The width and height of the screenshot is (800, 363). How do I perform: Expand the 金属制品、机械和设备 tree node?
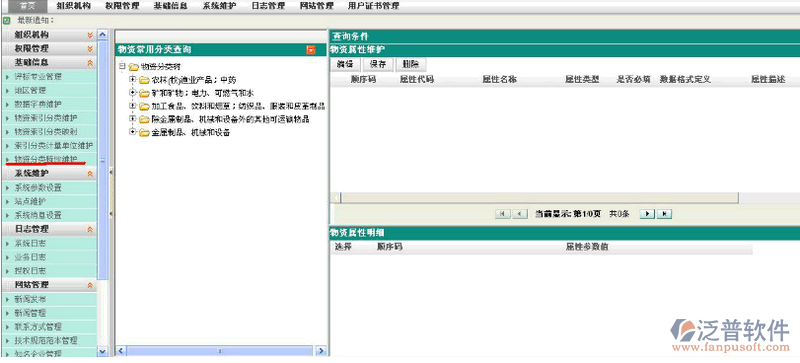[133, 132]
